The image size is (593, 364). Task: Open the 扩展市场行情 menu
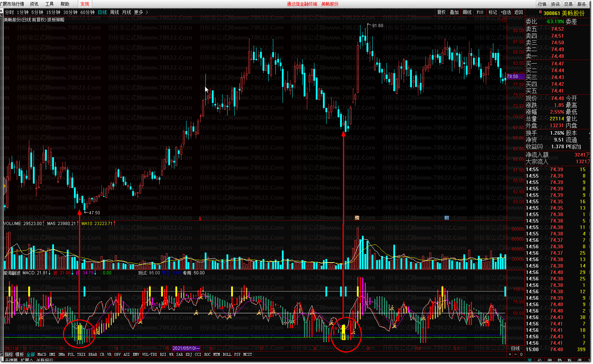[12, 4]
